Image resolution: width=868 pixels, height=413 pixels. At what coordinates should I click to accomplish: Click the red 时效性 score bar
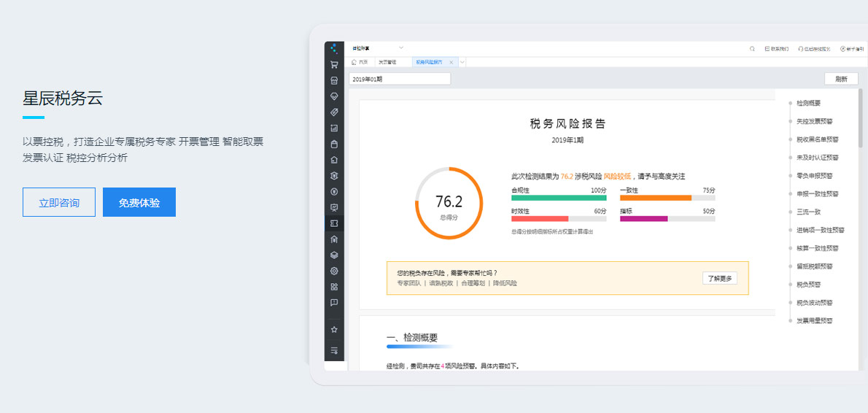coord(559,219)
